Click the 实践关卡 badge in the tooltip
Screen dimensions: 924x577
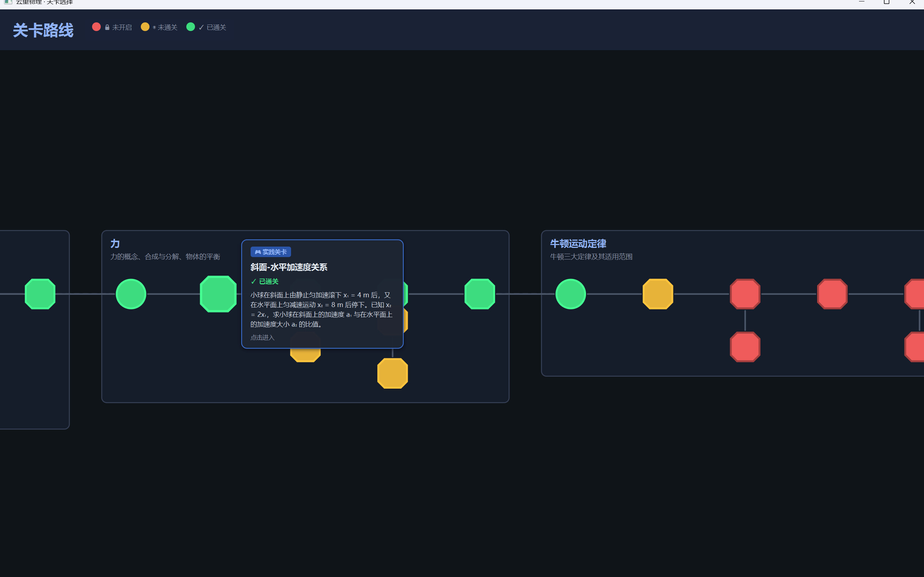pyautogui.click(x=271, y=252)
